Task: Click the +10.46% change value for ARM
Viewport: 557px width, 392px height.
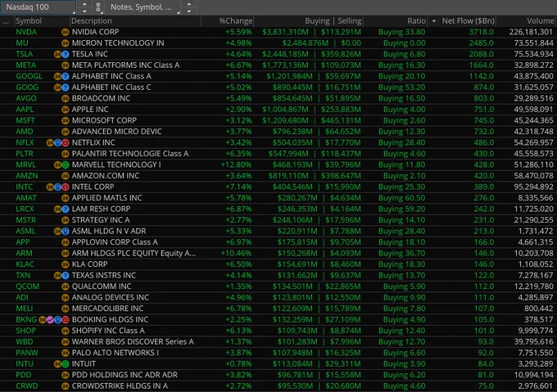Action: (236, 253)
